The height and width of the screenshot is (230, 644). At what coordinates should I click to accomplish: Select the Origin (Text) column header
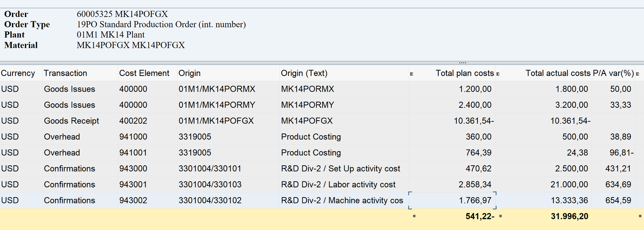[304, 73]
